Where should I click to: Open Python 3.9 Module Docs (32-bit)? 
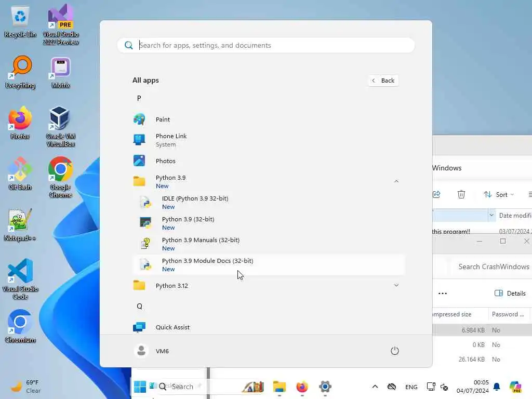point(269,264)
